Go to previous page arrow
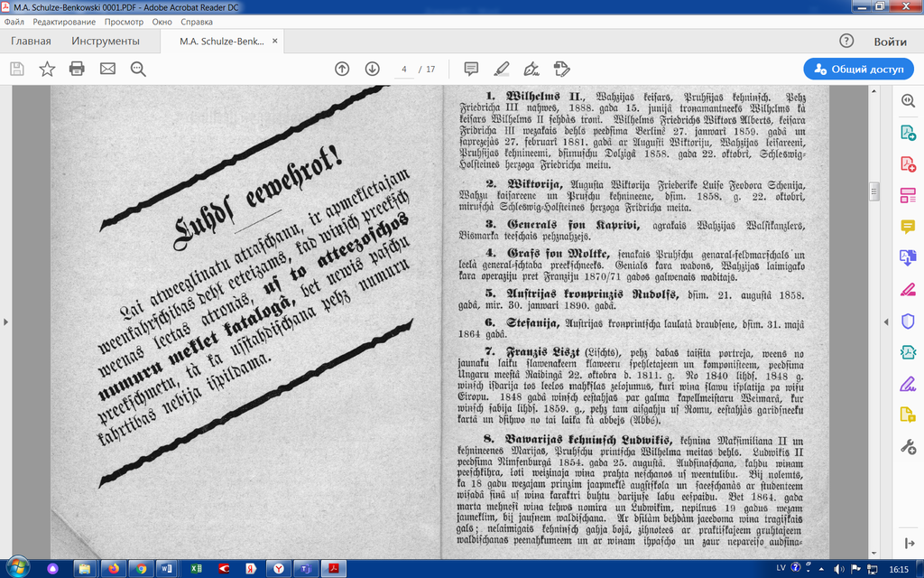 click(342, 69)
